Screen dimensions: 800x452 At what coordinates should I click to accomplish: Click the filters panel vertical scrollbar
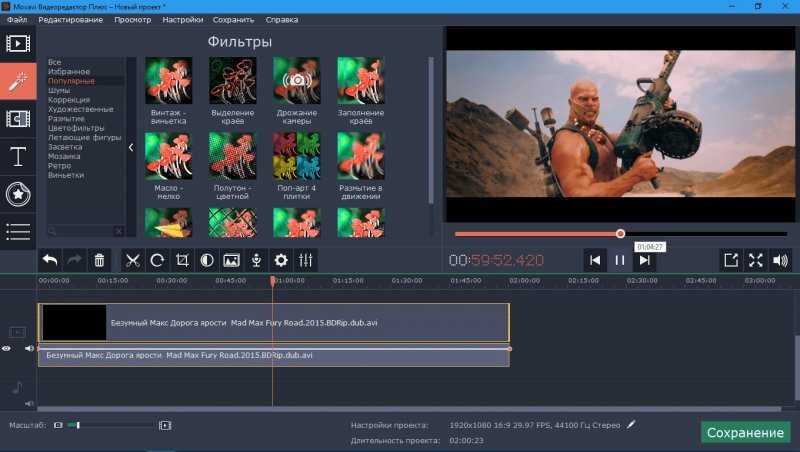(431, 131)
